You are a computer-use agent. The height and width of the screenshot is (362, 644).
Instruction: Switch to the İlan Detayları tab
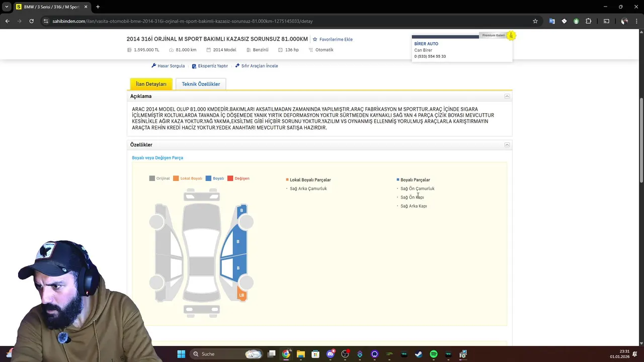151,84
